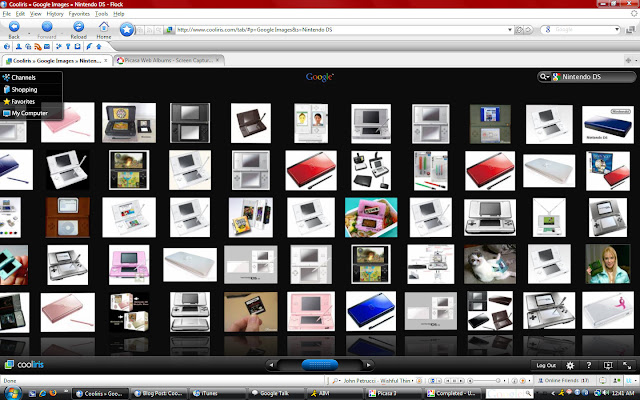Open the blonde woman holding DS thumbnail
Viewport: 640px width, 400px height.
pyautogui.click(x=607, y=264)
